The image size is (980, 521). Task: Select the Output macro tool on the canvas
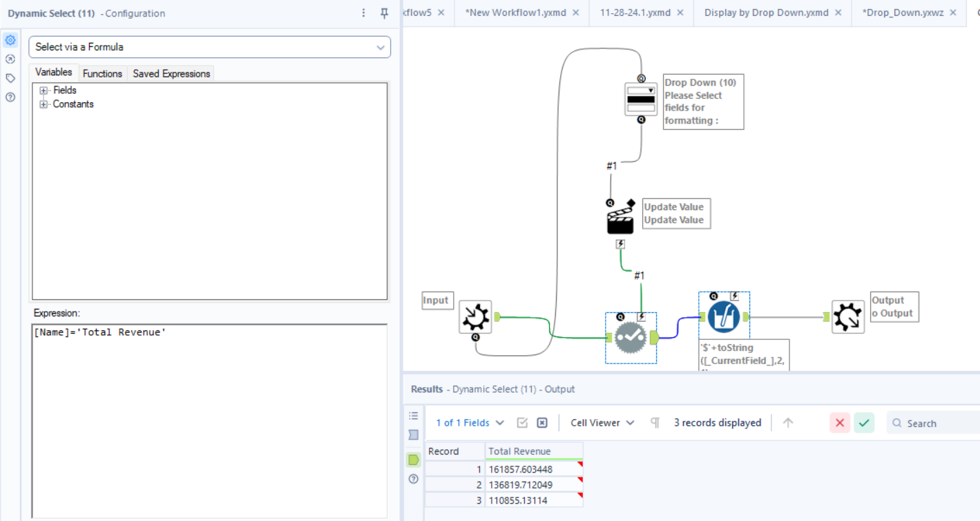(848, 317)
